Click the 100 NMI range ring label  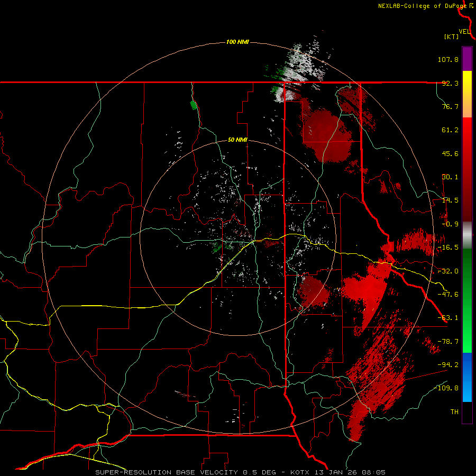point(237,42)
